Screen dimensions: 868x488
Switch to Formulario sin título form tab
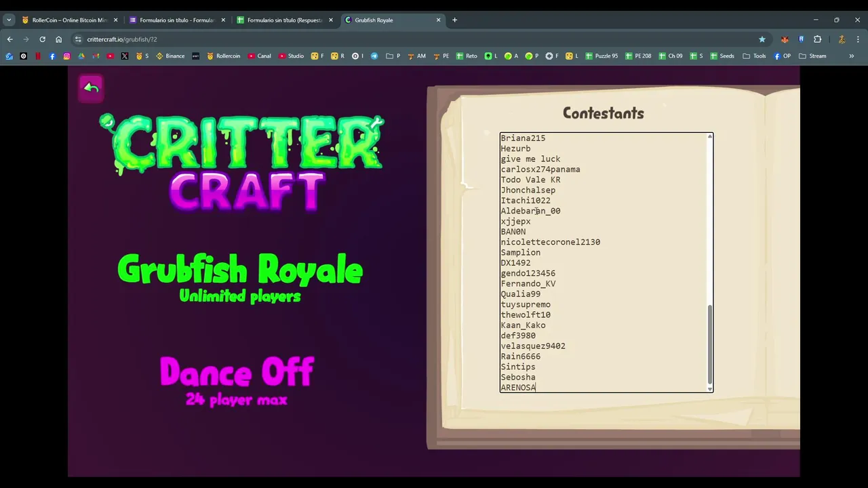point(177,20)
